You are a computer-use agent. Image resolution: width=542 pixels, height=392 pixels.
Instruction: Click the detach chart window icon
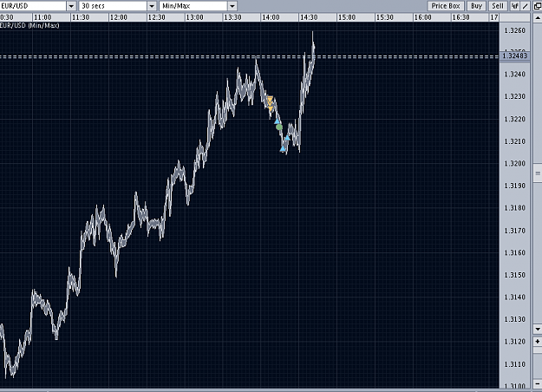pos(538,6)
